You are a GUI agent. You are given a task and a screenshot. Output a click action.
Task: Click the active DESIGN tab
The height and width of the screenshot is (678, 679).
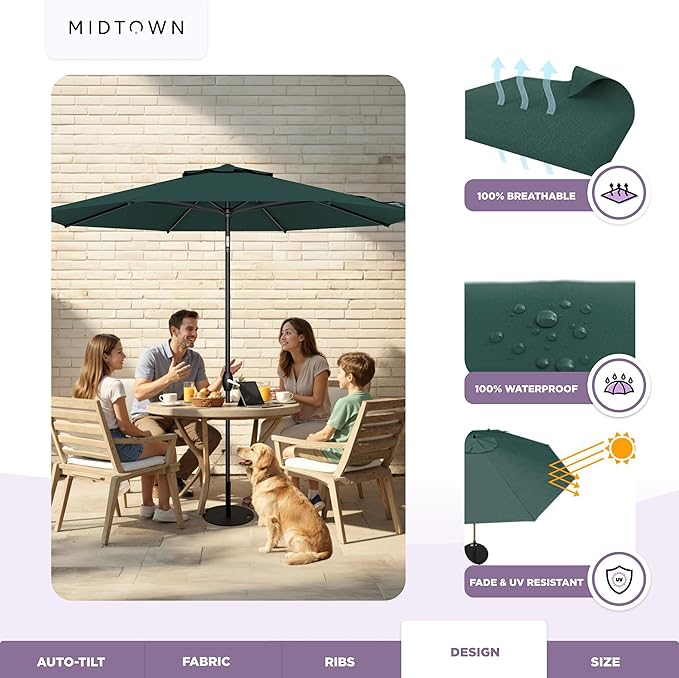coord(475,651)
